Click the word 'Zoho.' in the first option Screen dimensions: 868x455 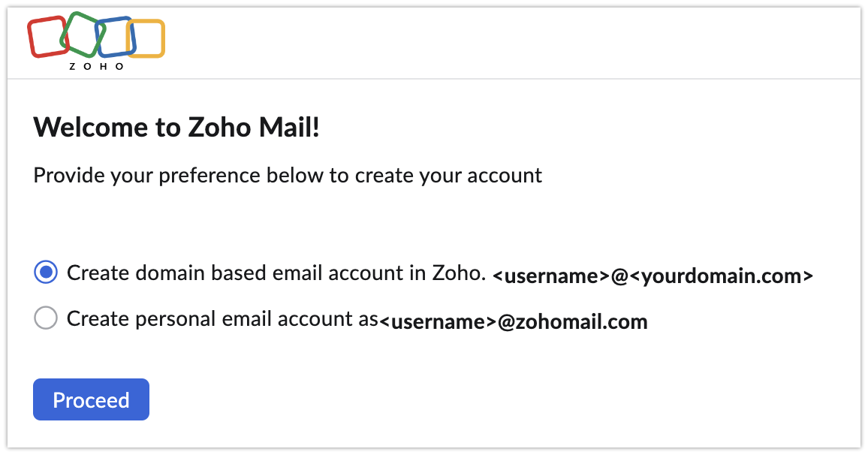point(459,273)
